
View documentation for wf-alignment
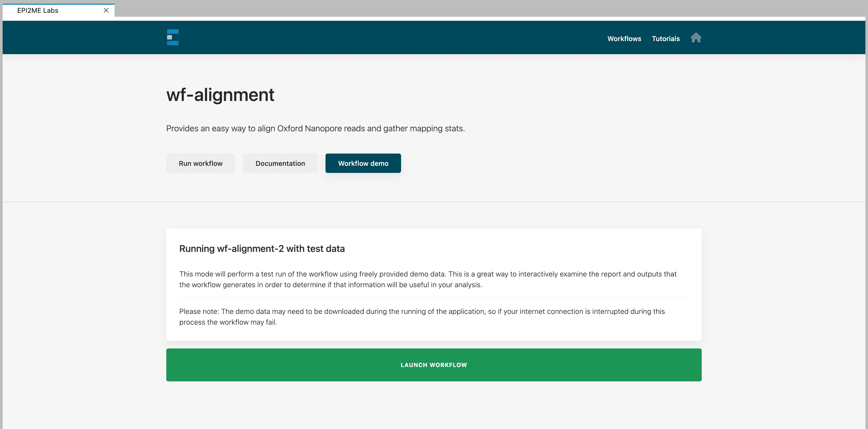pyautogui.click(x=280, y=163)
